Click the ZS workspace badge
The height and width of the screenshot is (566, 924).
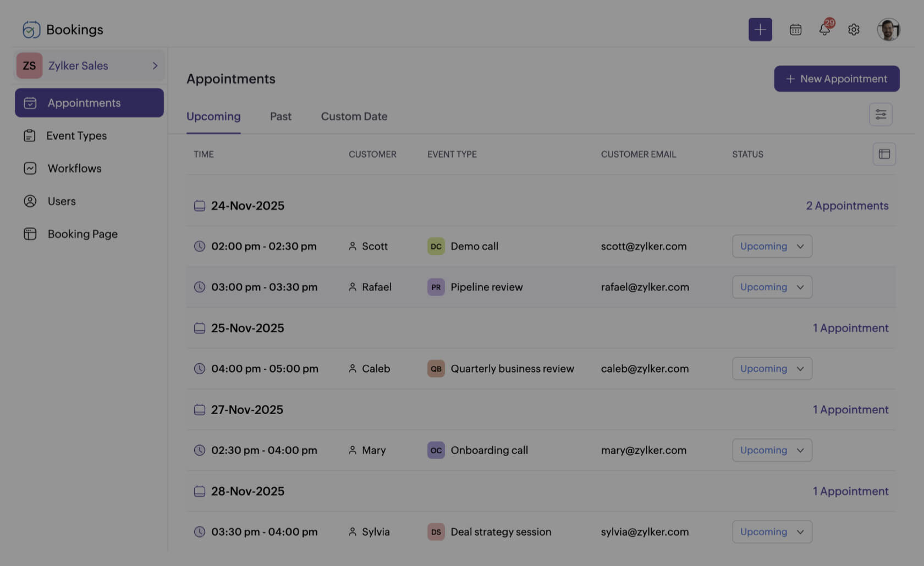pyautogui.click(x=29, y=66)
